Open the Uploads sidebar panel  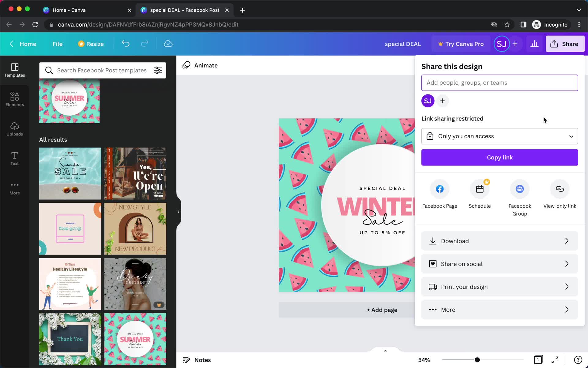tap(14, 129)
